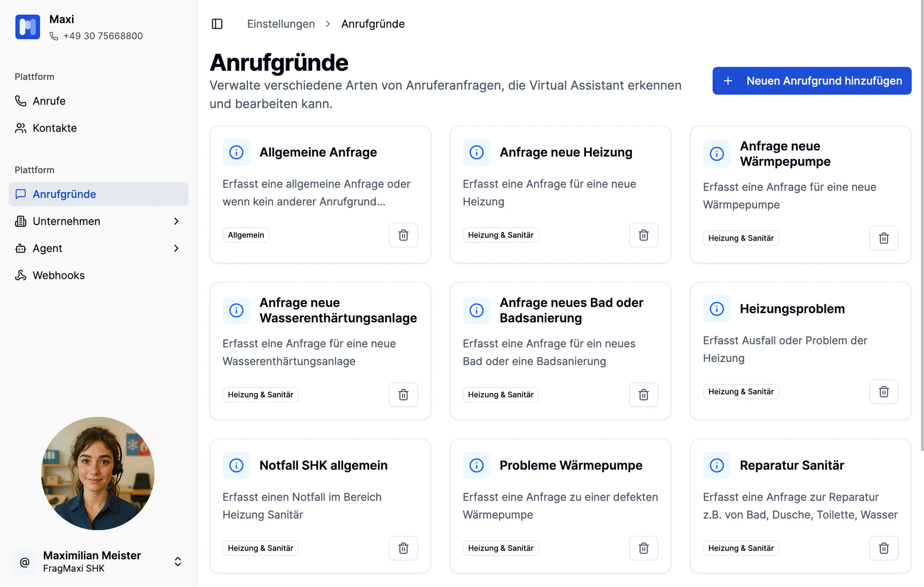Click the Agent icon in the sidebar
Viewport: 924px width, 587px height.
coord(20,248)
